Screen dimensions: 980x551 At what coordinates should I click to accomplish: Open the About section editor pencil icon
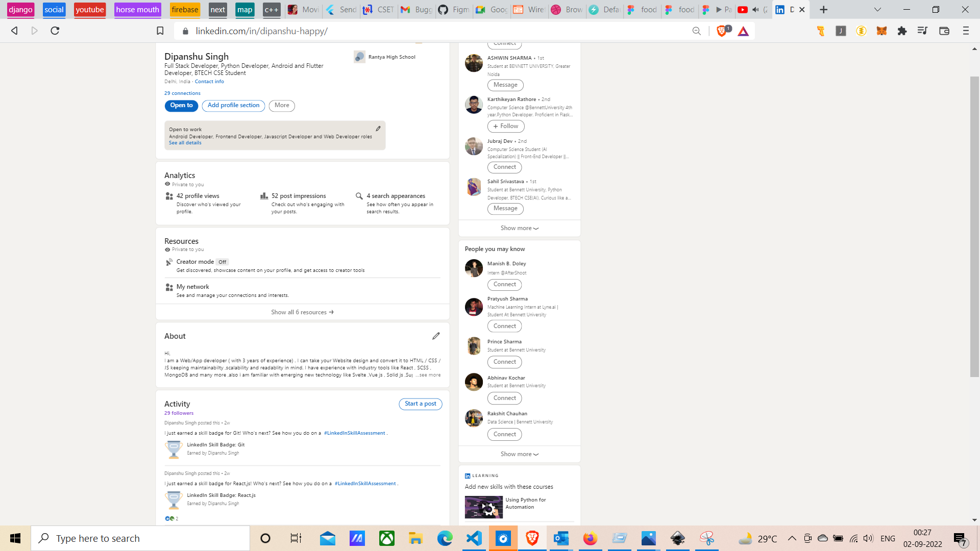click(x=436, y=336)
